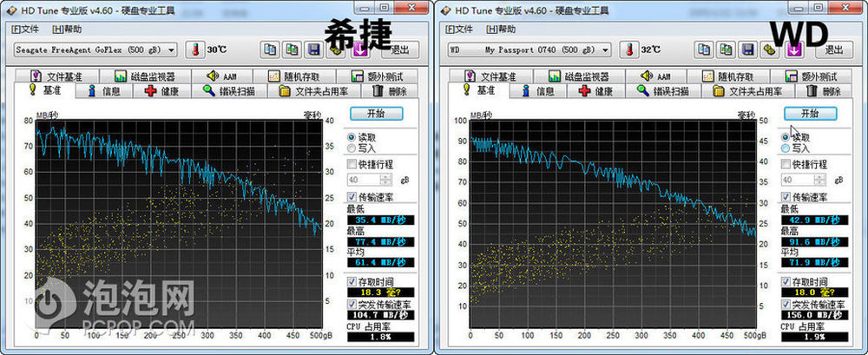Switch to 额外测试 tab in Seagate window

tap(378, 76)
